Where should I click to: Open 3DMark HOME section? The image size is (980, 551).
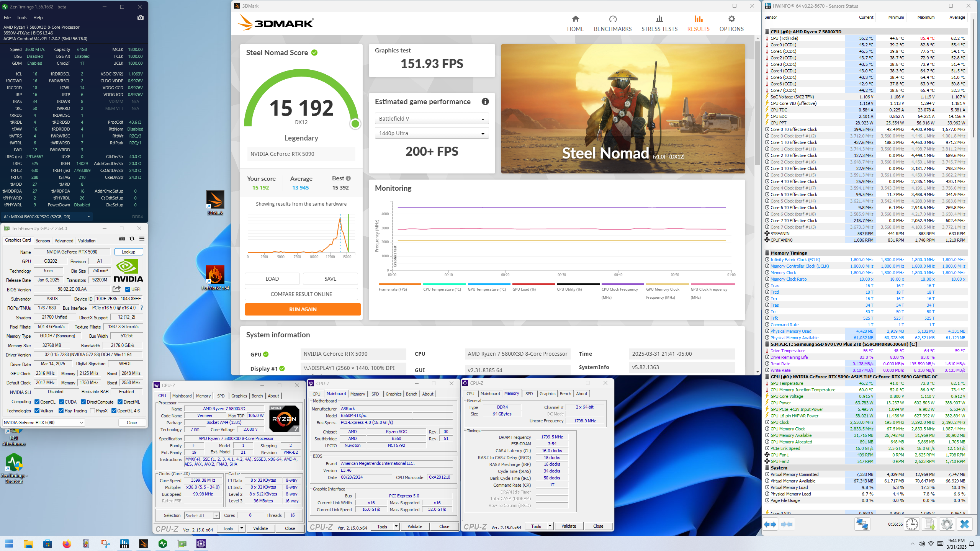(575, 23)
